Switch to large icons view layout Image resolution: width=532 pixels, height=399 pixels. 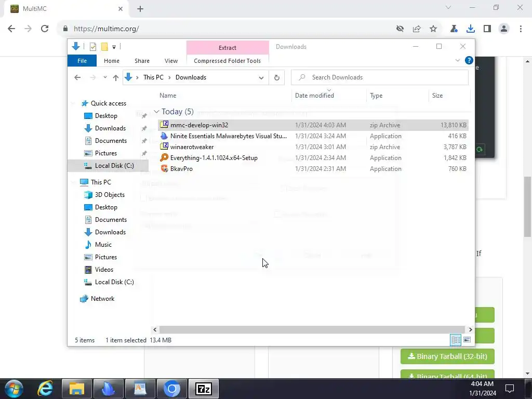pos(467,340)
